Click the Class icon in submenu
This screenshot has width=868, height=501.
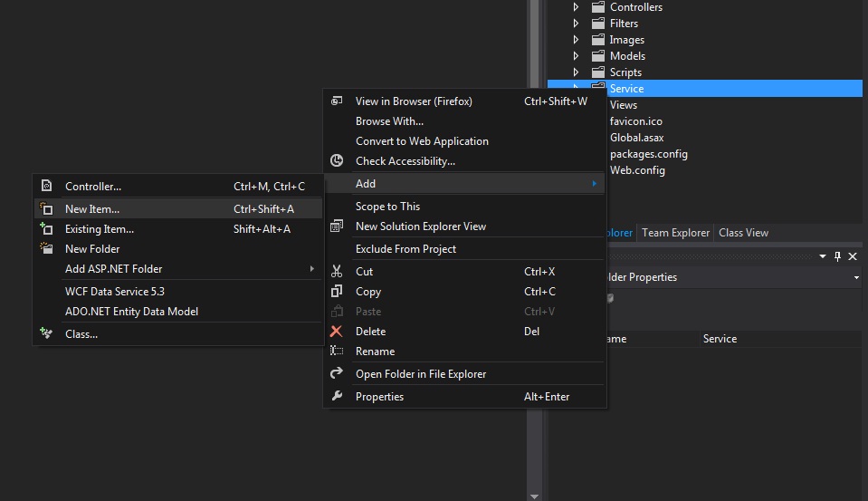tap(46, 333)
